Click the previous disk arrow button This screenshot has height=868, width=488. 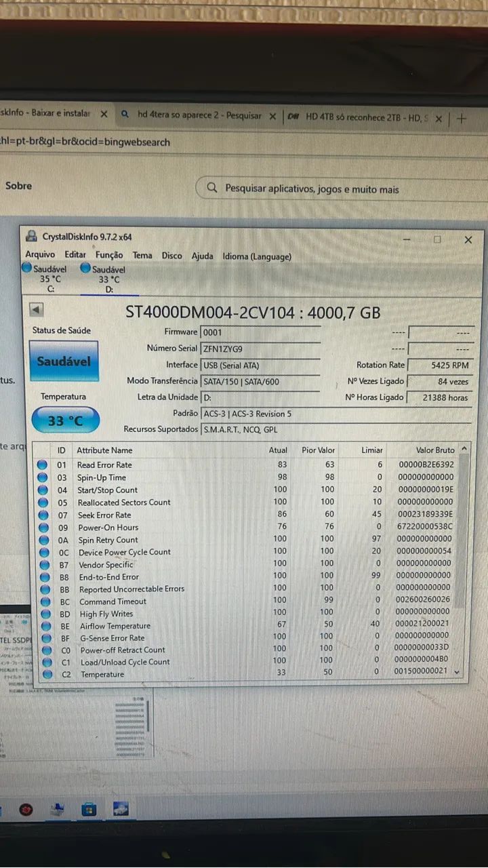37,310
